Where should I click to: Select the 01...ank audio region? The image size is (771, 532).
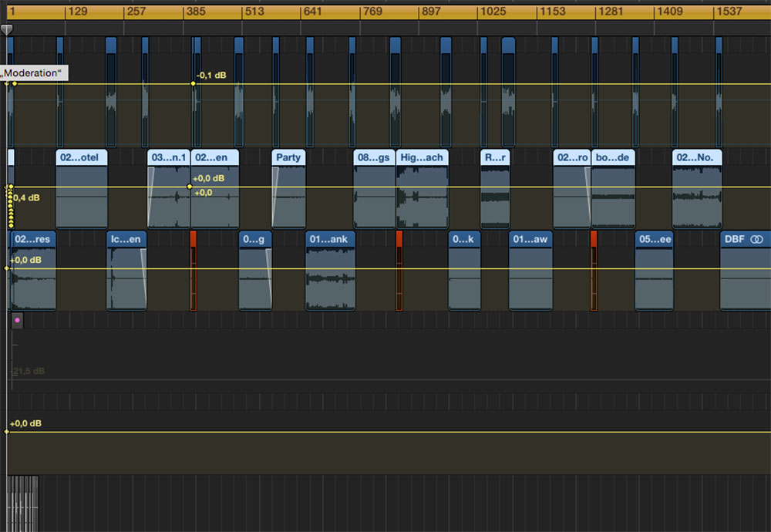click(x=330, y=278)
